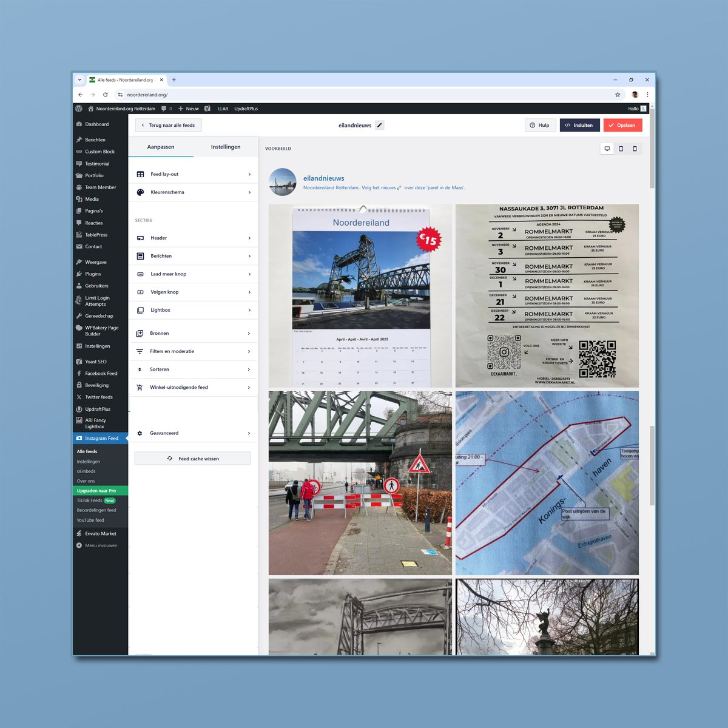Image resolution: width=728 pixels, height=728 pixels.
Task: Switch to the Instellingen tab
Action: pyautogui.click(x=225, y=146)
